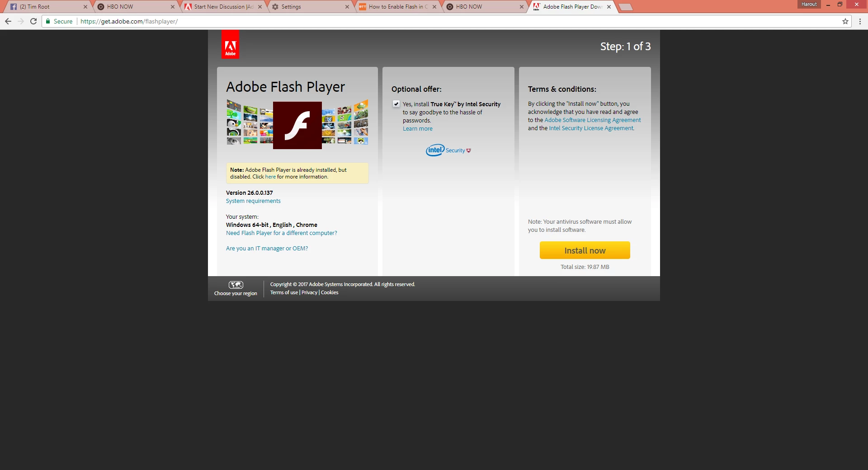Click the Intel Security logo
Image resolution: width=868 pixels, height=470 pixels.
448,150
